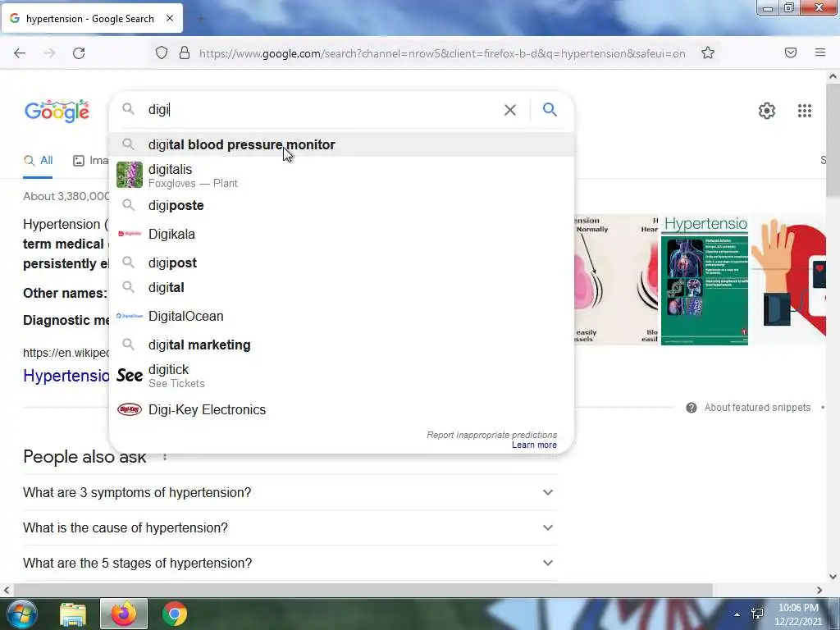840x630 pixels.
Task: Click the See Tickets logo
Action: [130, 376]
